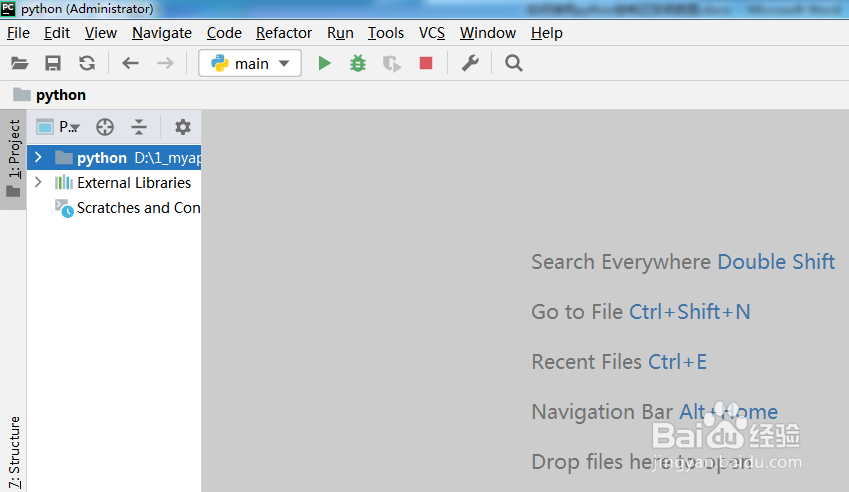Image resolution: width=849 pixels, height=492 pixels.
Task: Open the Navigate menu
Action: (162, 33)
